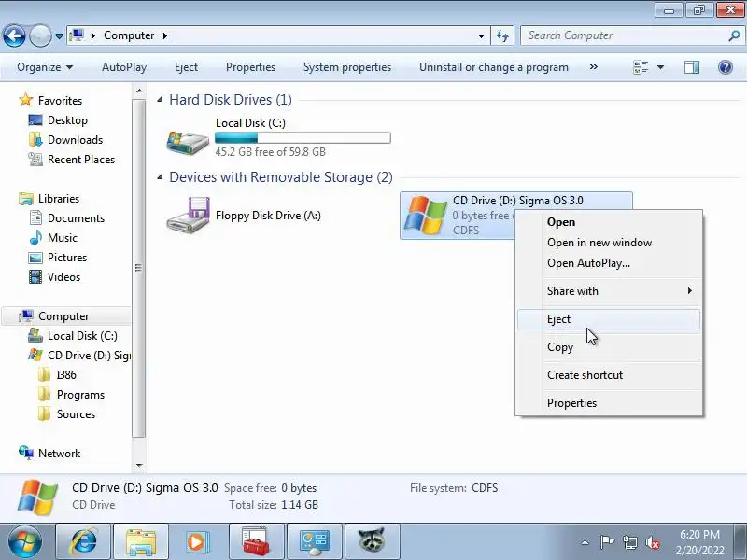Screen dimensions: 747x560
Task: Click the muted volume tray icon
Action: pos(652,542)
